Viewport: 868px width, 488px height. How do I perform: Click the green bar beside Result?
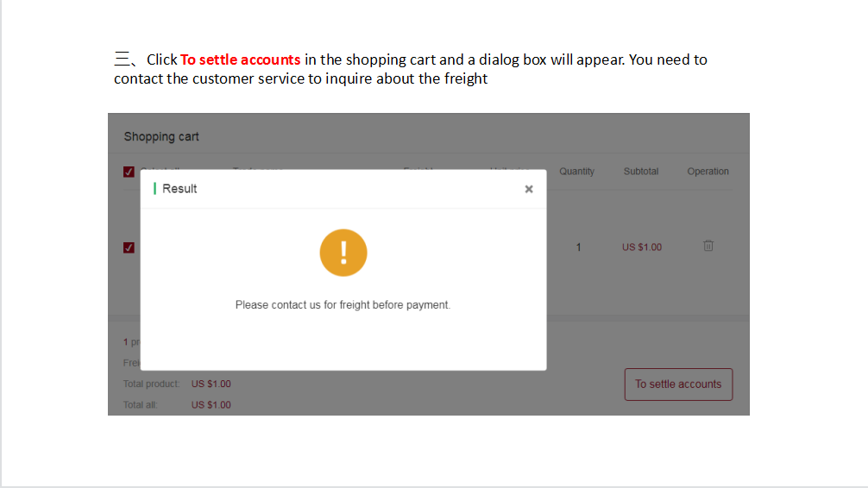point(154,189)
